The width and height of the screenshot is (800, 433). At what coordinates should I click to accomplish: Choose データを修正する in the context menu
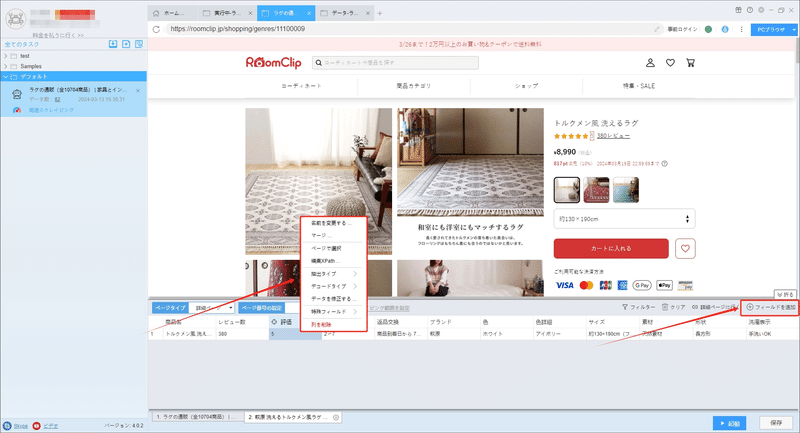334,299
